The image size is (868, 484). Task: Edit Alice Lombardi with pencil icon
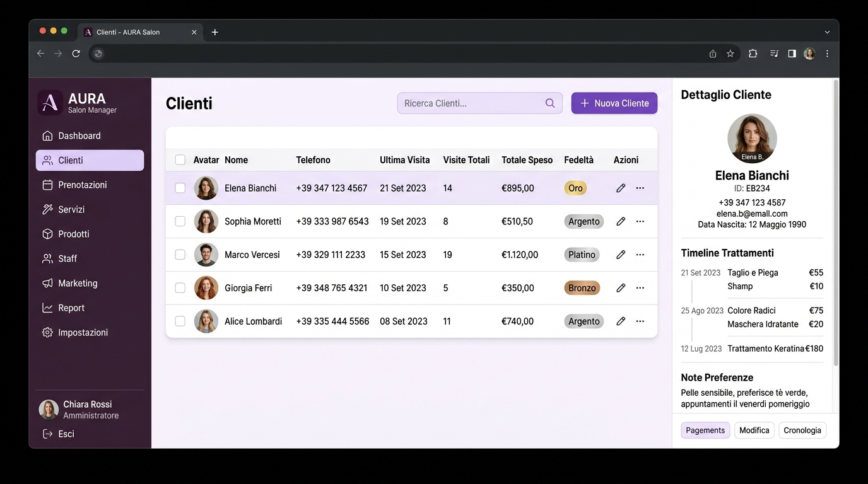(621, 321)
